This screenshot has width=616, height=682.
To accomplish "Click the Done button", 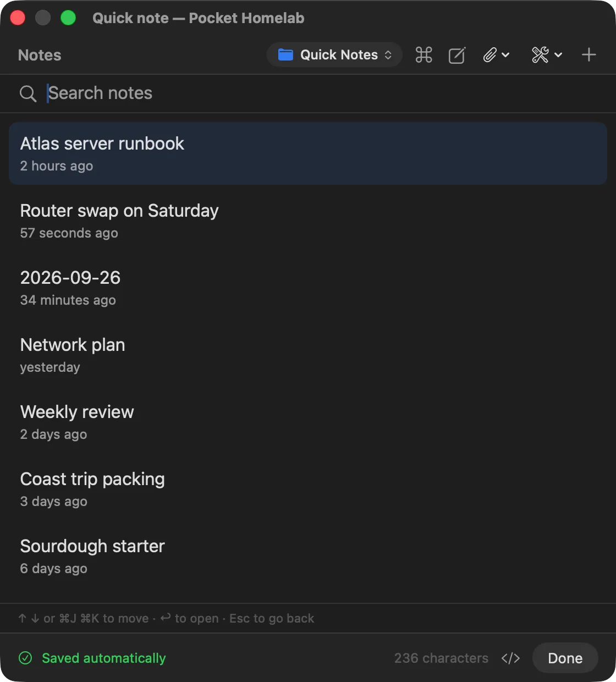I will 565,658.
